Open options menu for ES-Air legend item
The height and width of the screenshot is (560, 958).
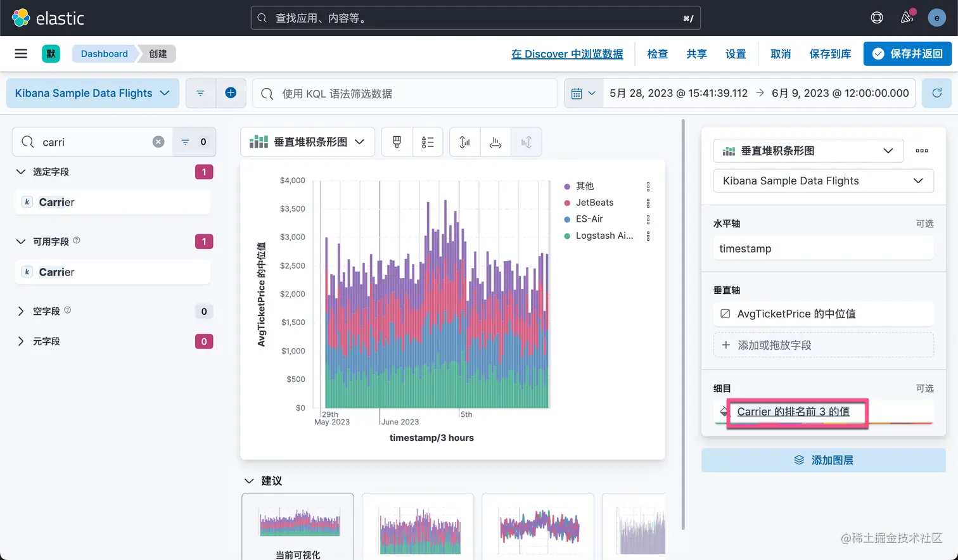pyautogui.click(x=648, y=219)
